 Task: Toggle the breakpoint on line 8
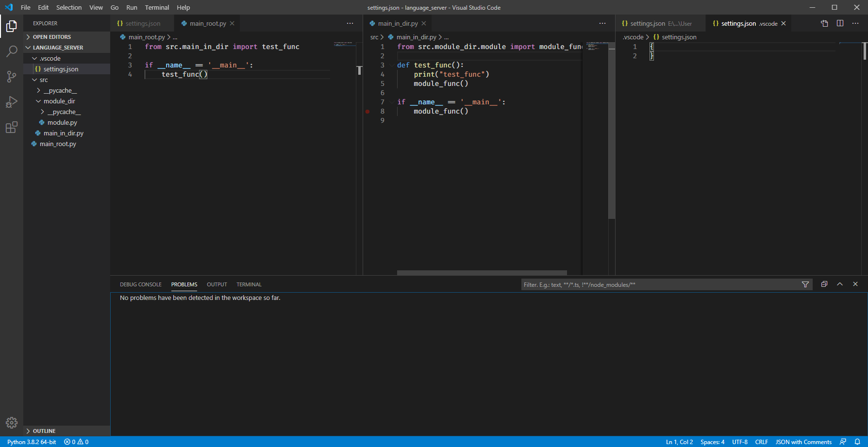(x=367, y=111)
